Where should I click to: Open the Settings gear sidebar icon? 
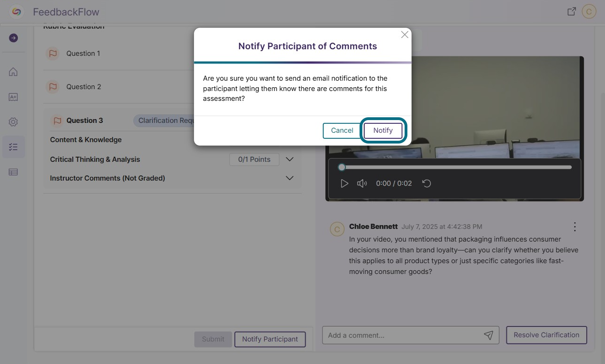tap(13, 122)
